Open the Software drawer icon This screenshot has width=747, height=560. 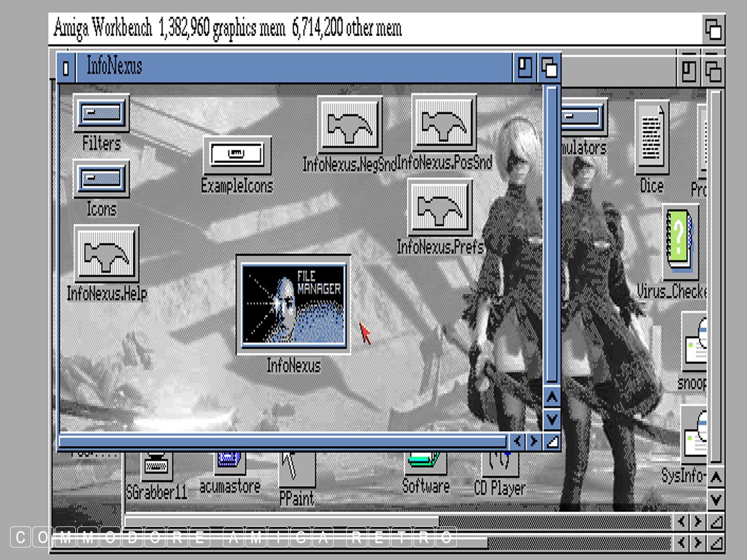point(426,464)
